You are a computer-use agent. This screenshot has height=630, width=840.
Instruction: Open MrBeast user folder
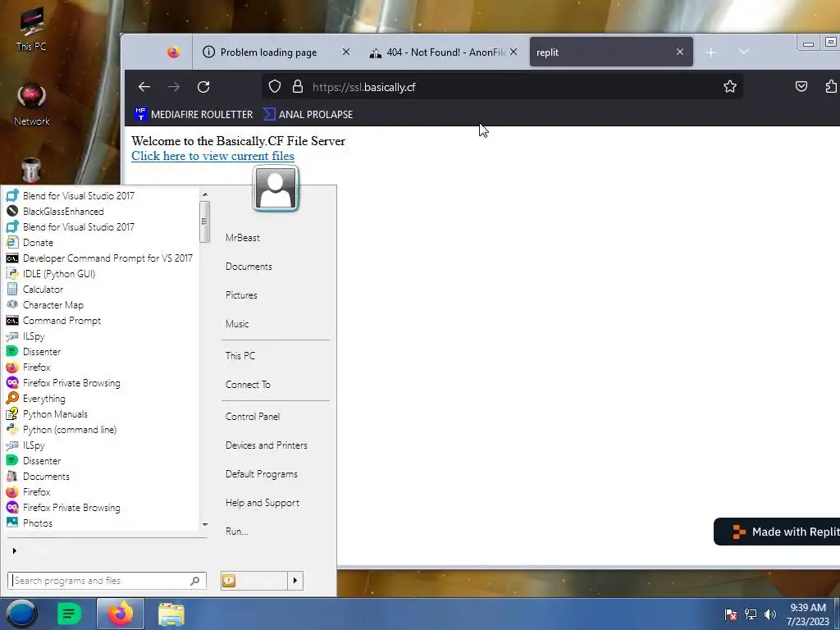click(x=243, y=238)
